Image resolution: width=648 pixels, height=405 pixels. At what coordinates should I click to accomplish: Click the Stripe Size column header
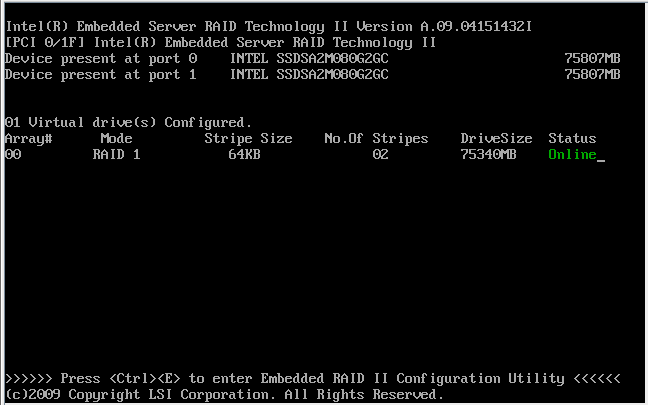click(248, 138)
